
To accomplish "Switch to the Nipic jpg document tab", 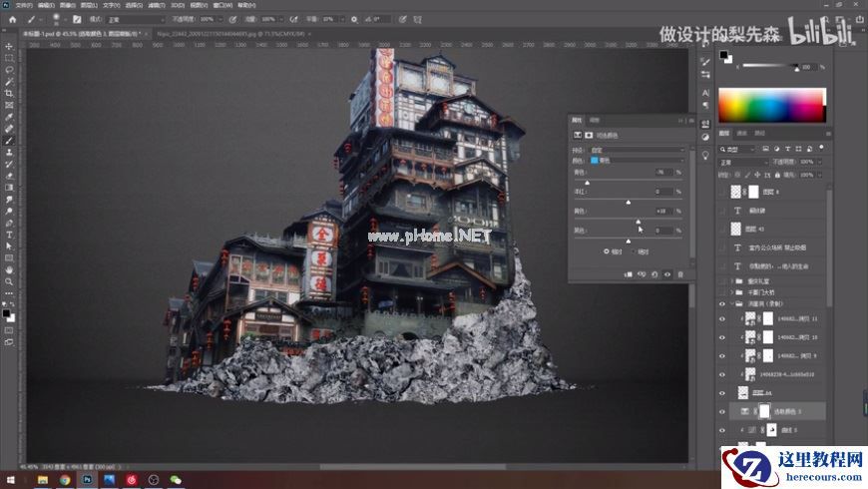I will [x=230, y=34].
